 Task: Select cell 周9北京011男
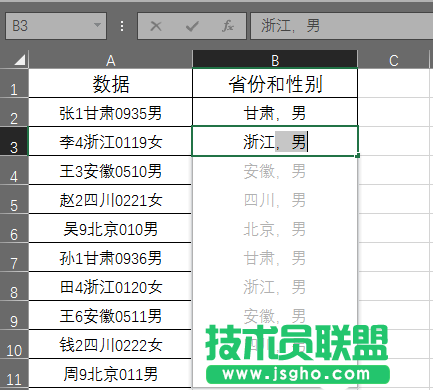(110, 373)
